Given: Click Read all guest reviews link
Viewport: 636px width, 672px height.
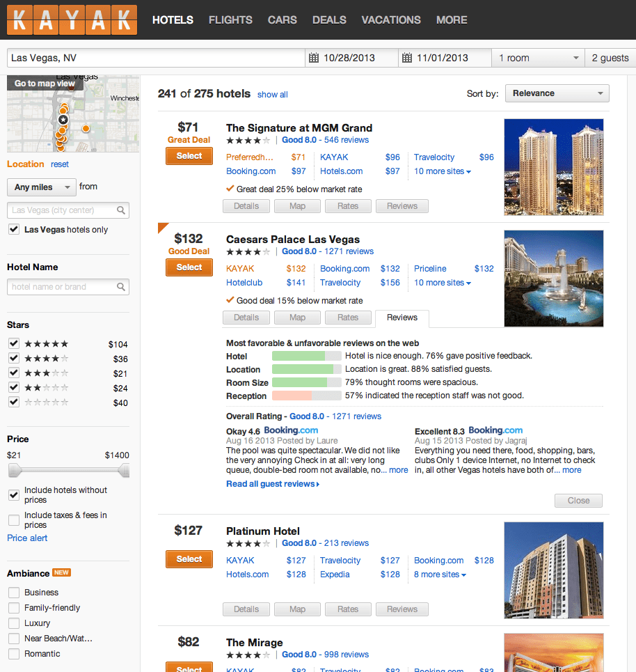Looking at the screenshot, I should pos(273,484).
